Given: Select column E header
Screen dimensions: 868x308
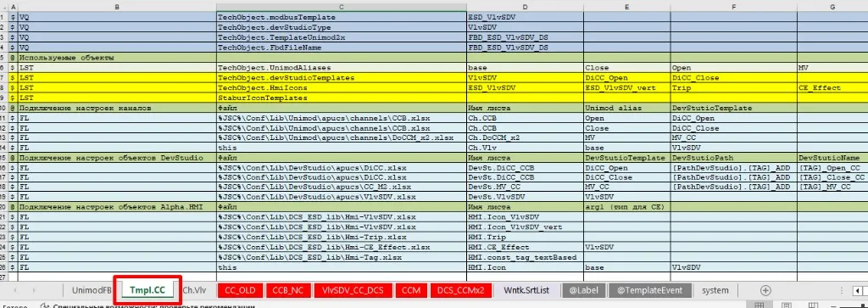Looking at the screenshot, I should coord(626,6).
